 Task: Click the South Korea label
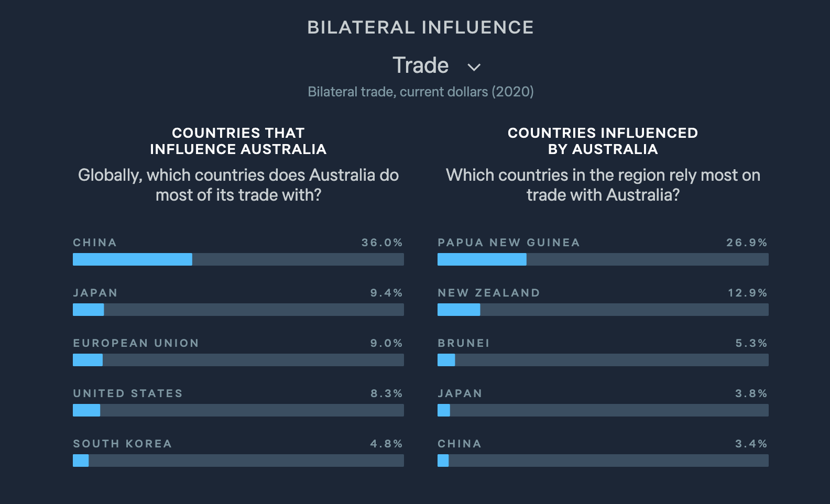click(122, 444)
